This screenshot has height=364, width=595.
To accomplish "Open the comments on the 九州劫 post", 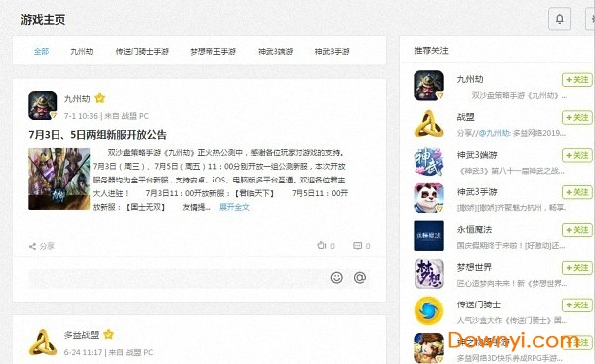I will (x=362, y=246).
